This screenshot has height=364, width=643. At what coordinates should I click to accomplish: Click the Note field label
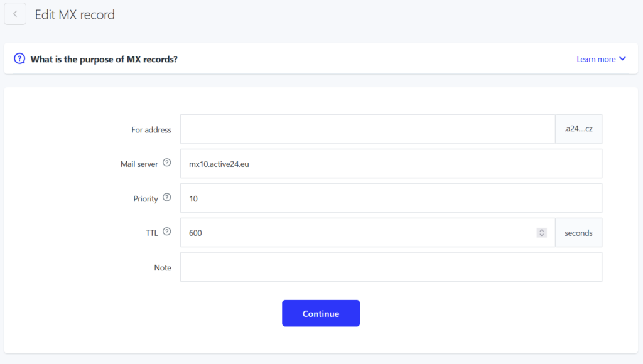(x=163, y=268)
